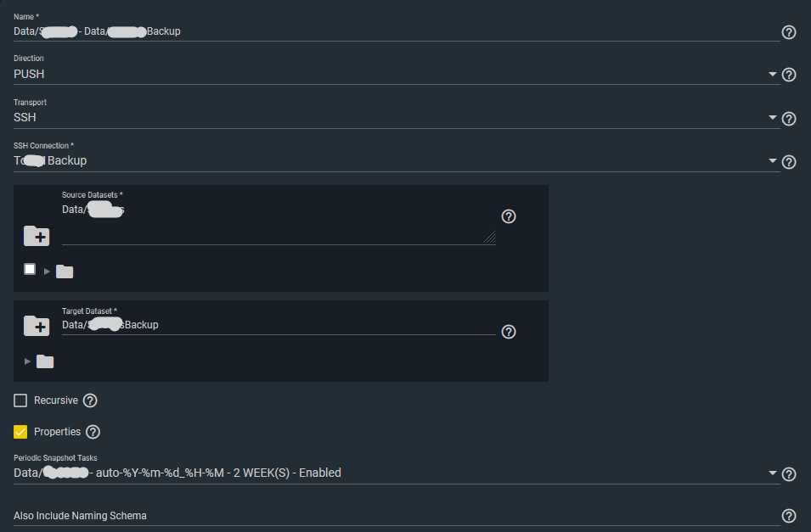Tick the source dataset tree checkbox
811x532 pixels.
click(x=30, y=269)
